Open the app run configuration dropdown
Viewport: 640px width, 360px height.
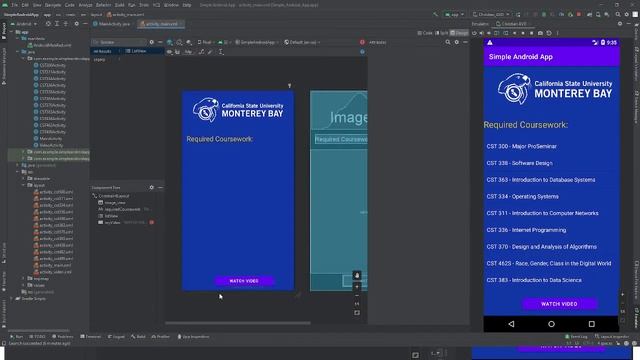[454, 15]
